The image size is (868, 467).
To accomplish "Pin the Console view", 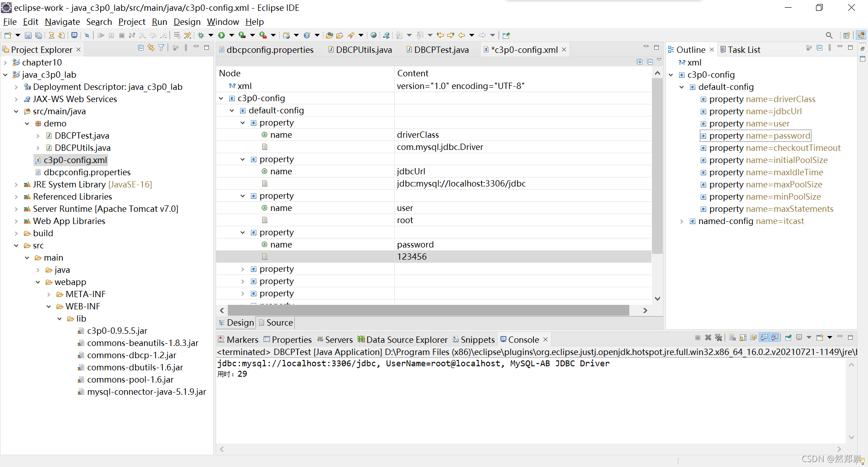I will click(788, 337).
